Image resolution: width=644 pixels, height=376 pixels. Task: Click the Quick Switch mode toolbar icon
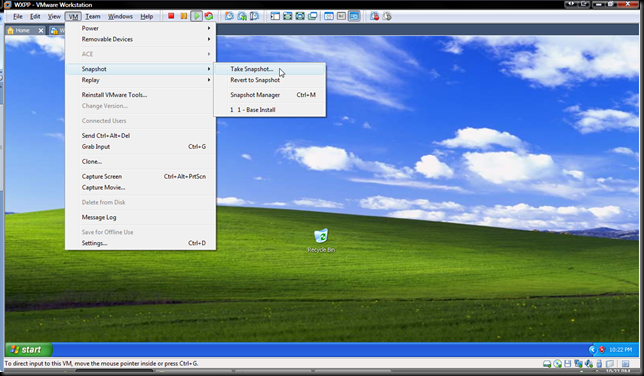[x=288, y=16]
